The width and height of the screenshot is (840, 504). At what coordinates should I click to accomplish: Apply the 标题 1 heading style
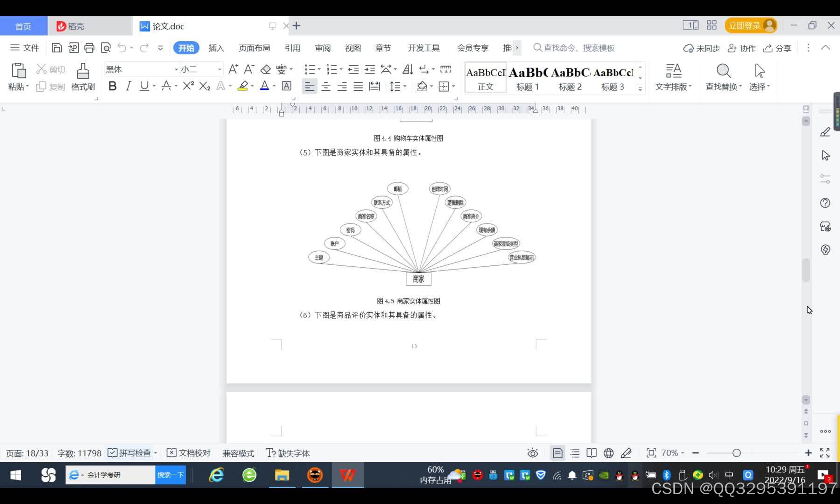tap(528, 78)
